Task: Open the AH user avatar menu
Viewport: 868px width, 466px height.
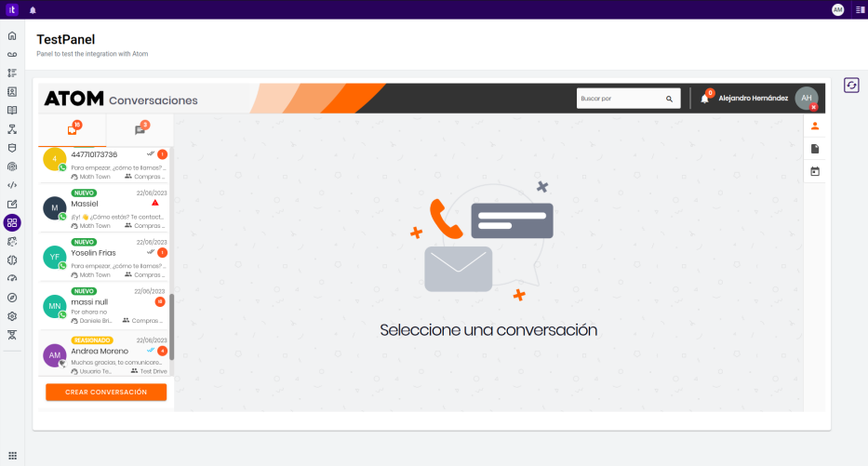Action: tap(807, 98)
